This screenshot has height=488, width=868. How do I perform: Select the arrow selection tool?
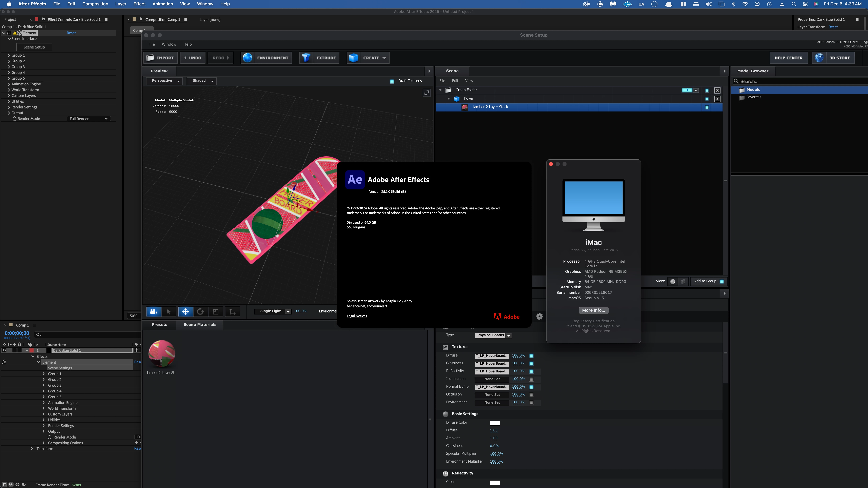169,312
